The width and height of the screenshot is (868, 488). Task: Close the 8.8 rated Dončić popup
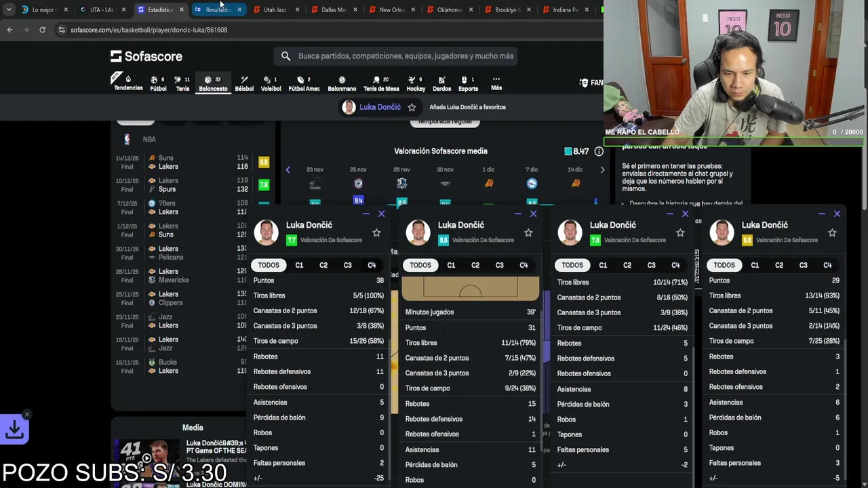(x=837, y=214)
